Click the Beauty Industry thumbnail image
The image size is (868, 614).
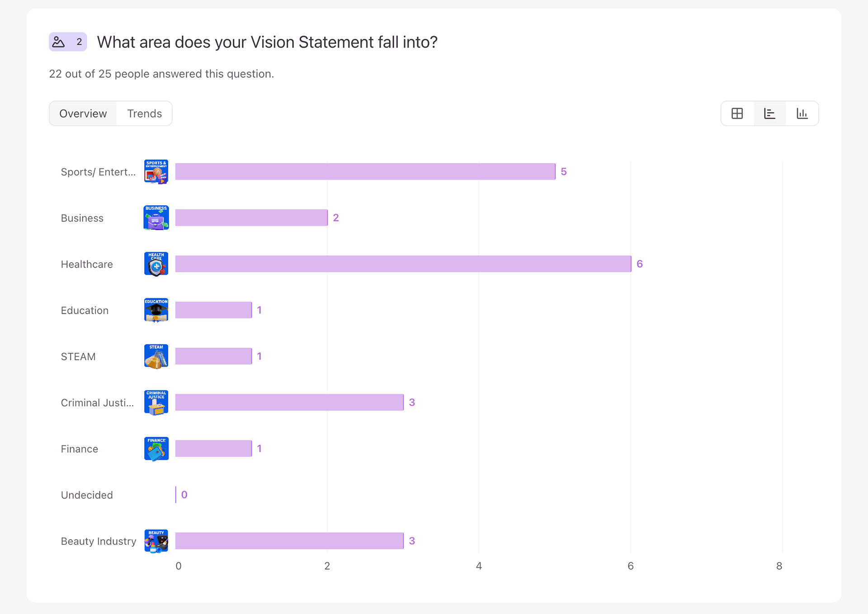click(x=156, y=541)
